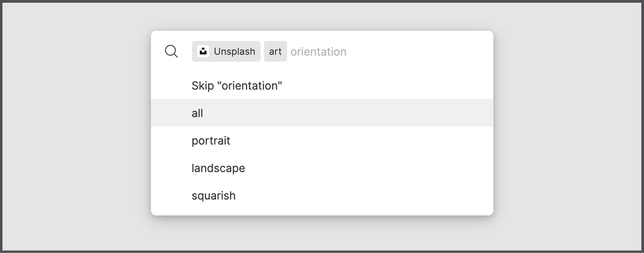Select 'landscape' from the dropdown list

pyautogui.click(x=218, y=168)
